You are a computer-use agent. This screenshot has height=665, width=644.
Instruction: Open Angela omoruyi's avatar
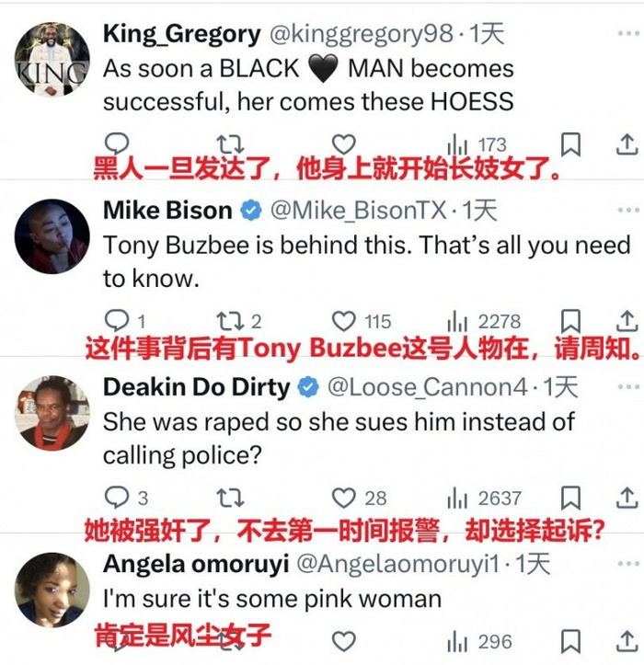(x=52, y=590)
